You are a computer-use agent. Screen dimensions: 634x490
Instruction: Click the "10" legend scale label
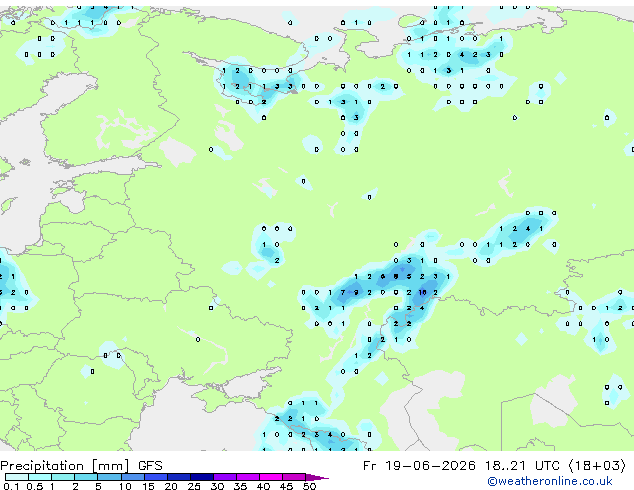click(x=125, y=486)
